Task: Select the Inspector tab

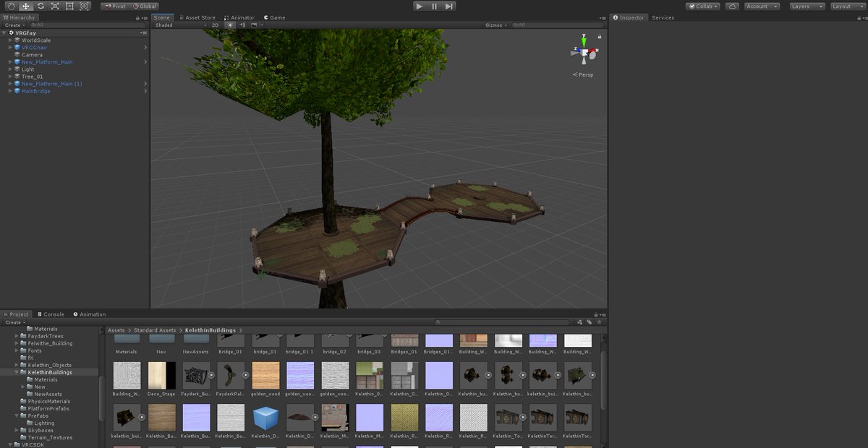Action: tap(629, 17)
